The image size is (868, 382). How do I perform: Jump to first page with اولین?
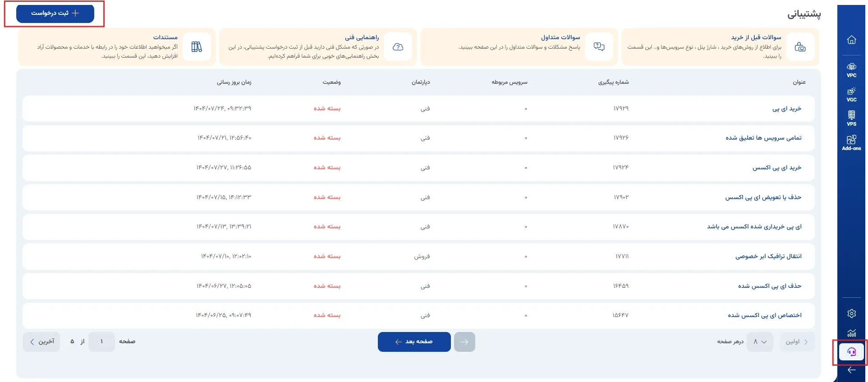tap(796, 342)
